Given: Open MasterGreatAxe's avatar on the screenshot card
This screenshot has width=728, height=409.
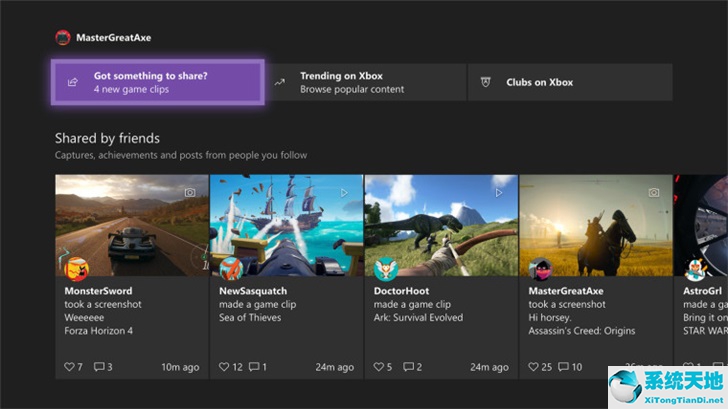Looking at the screenshot, I should click(x=540, y=269).
